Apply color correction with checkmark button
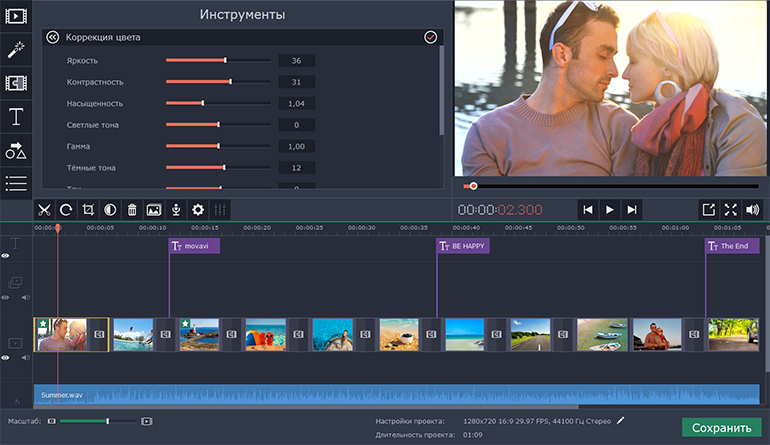The height and width of the screenshot is (445, 770). [430, 37]
